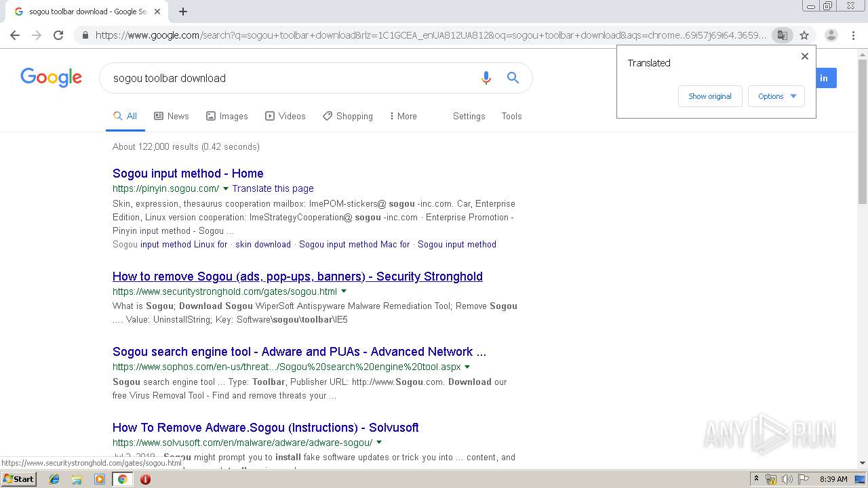Open the Windows Start menu

pyautogui.click(x=18, y=479)
